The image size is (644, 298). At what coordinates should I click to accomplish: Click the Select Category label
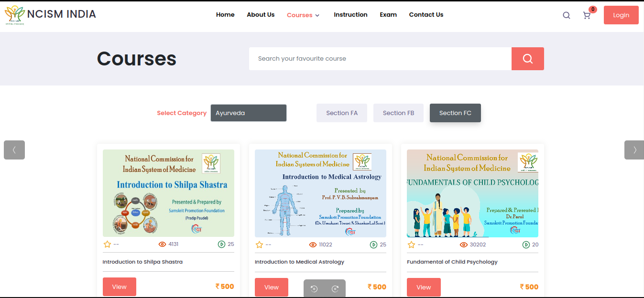click(x=182, y=113)
